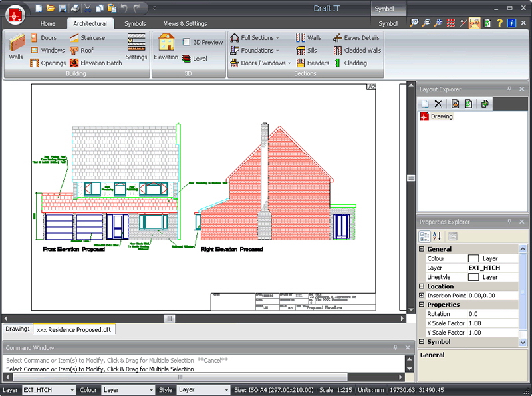
Task: Choose the Roof tool
Action: tap(81, 50)
